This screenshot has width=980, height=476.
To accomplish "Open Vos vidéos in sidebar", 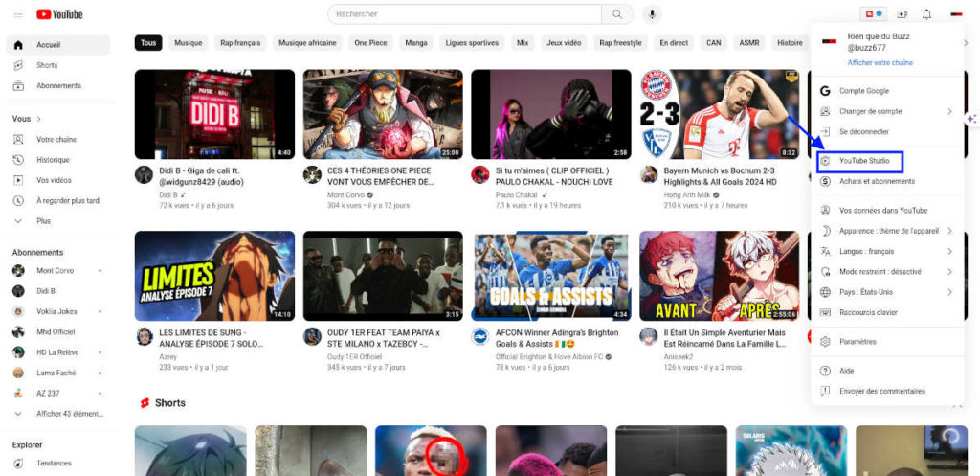I will pyautogui.click(x=58, y=180).
